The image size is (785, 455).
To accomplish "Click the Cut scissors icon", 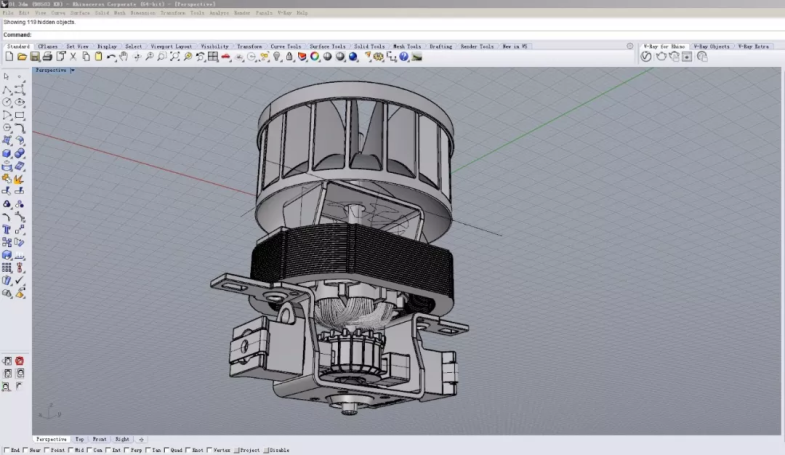I will tap(73, 57).
